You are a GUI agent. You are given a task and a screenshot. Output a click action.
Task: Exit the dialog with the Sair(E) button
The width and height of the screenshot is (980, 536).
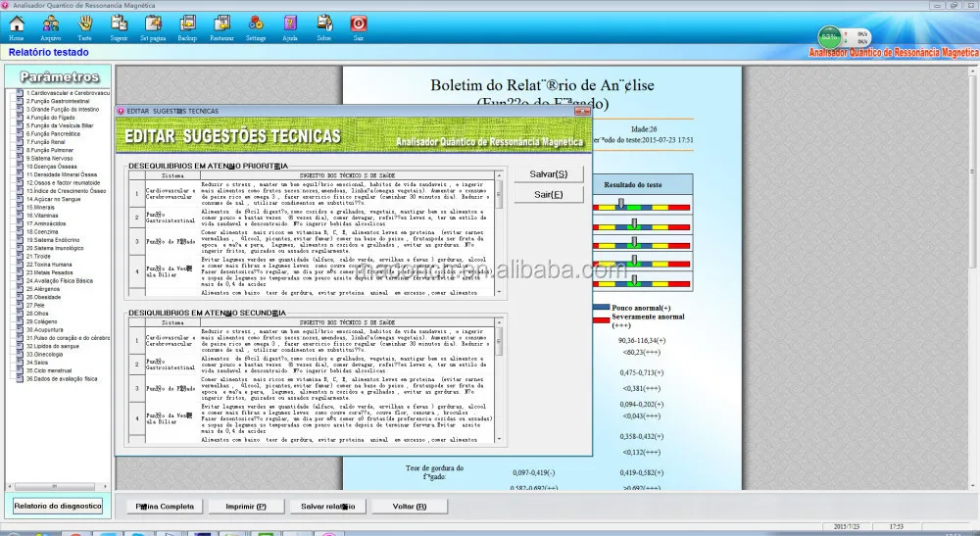tap(548, 195)
